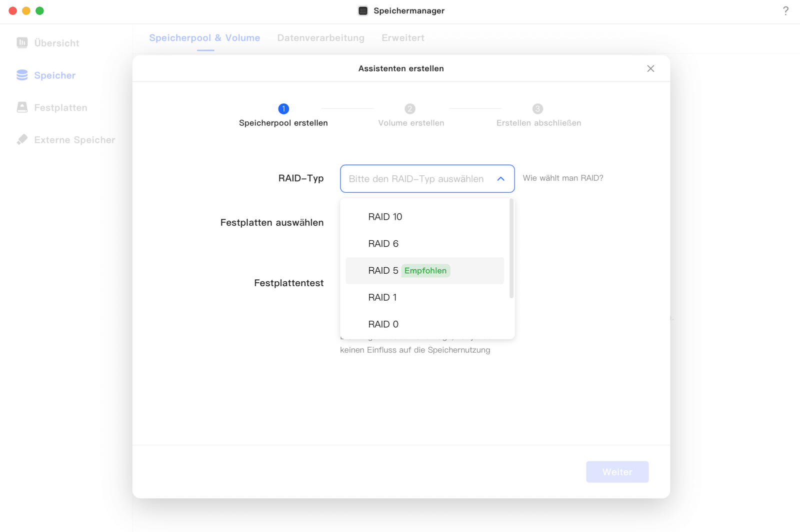The height and width of the screenshot is (532, 800).
Task: Click step 3 circle Erstellen abschließen
Action: (x=537, y=109)
